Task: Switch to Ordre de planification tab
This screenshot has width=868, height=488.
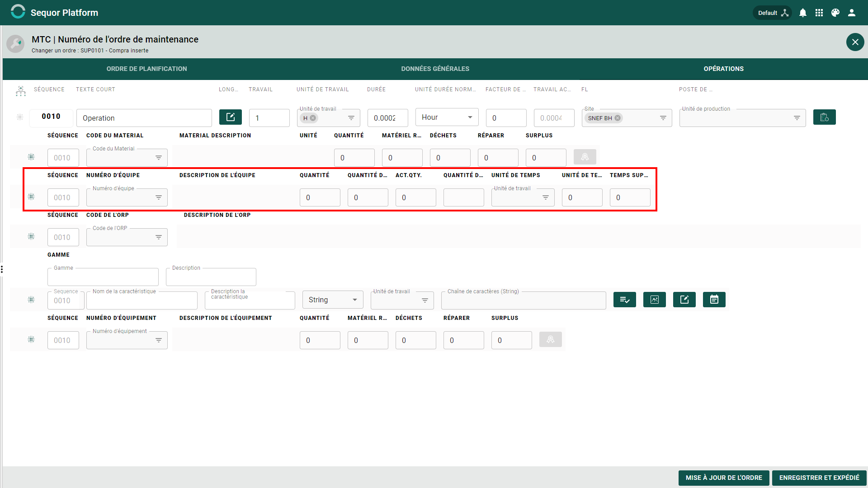Action: coord(146,69)
